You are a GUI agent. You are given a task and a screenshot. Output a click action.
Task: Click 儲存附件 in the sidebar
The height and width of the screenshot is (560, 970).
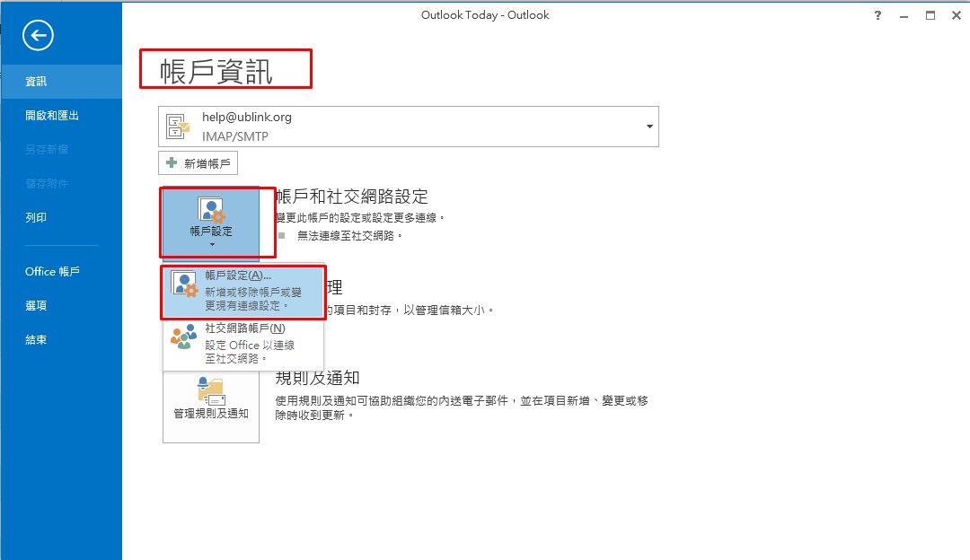47,184
